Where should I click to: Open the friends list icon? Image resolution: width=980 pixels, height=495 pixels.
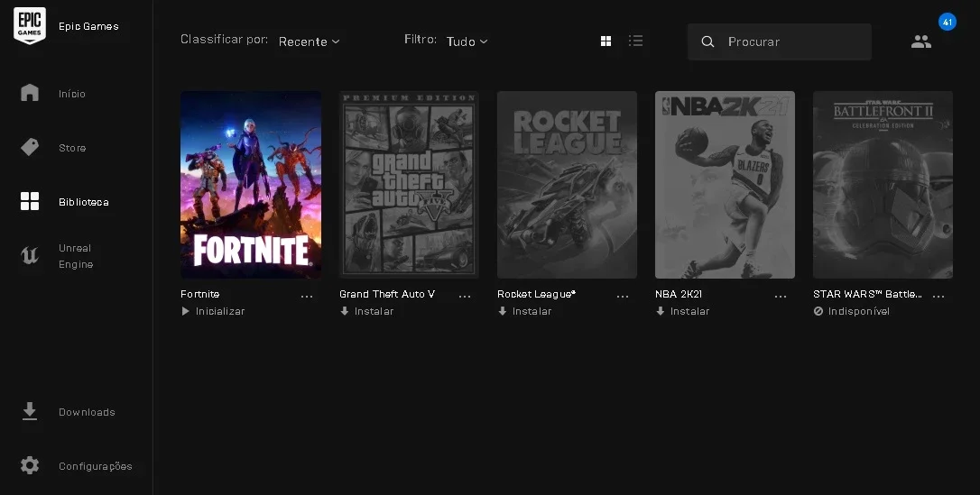tap(921, 41)
